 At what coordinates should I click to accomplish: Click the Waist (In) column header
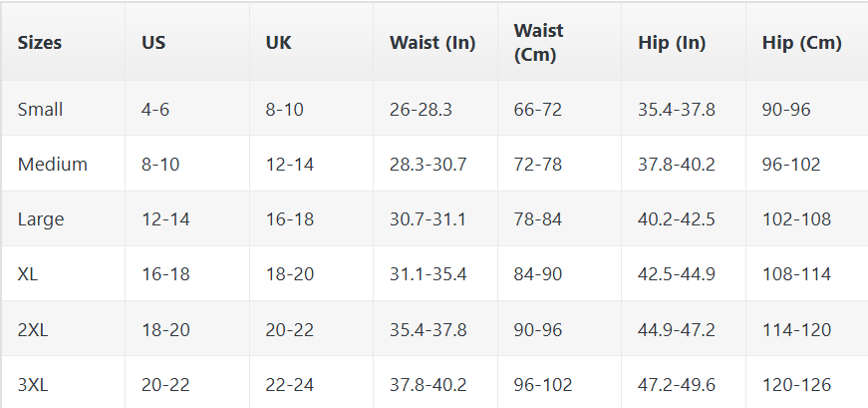click(433, 43)
